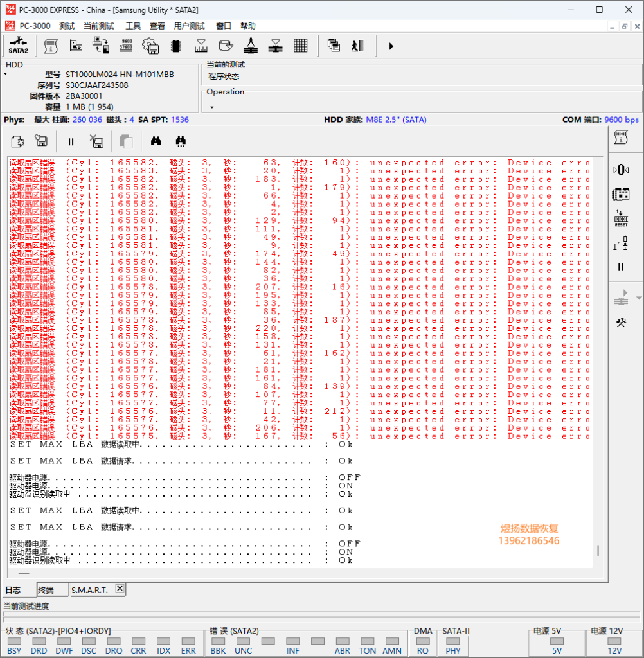Image resolution: width=644 pixels, height=658 pixels.
Task: Open the 查看 menu
Action: coord(157,26)
